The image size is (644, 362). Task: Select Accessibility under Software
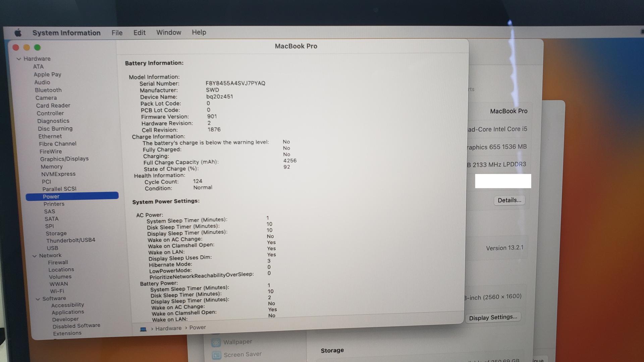point(68,305)
